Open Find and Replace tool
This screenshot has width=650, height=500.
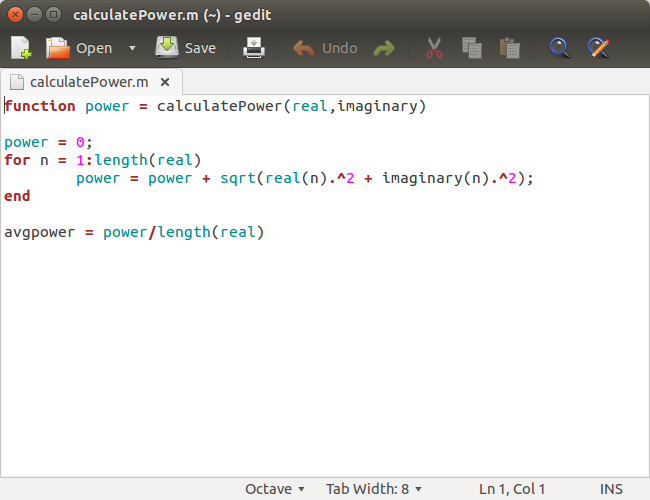point(598,47)
